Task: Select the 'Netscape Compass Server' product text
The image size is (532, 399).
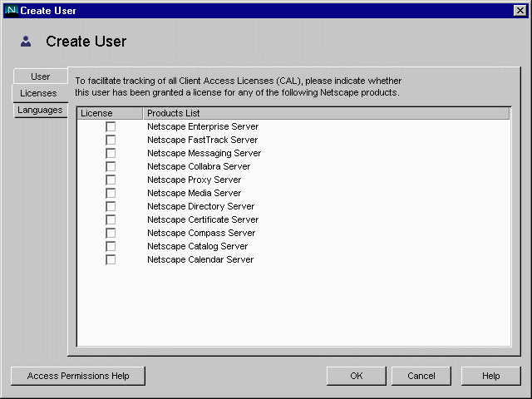Action: [201, 233]
